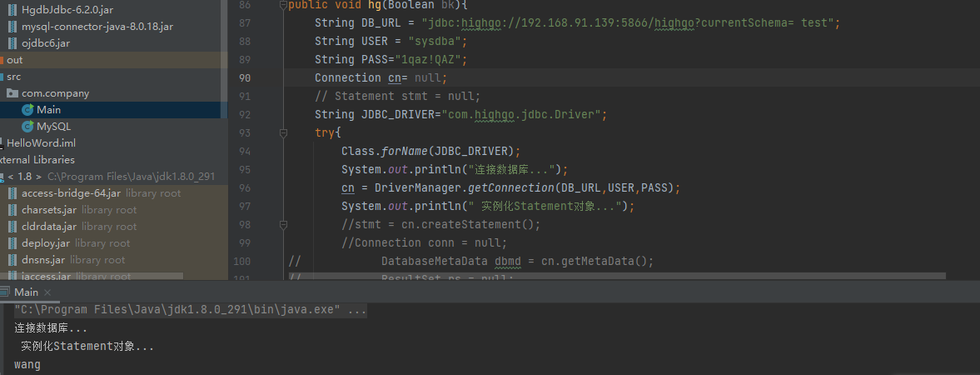Place cursor on line 90 Connection declaration

click(x=381, y=77)
